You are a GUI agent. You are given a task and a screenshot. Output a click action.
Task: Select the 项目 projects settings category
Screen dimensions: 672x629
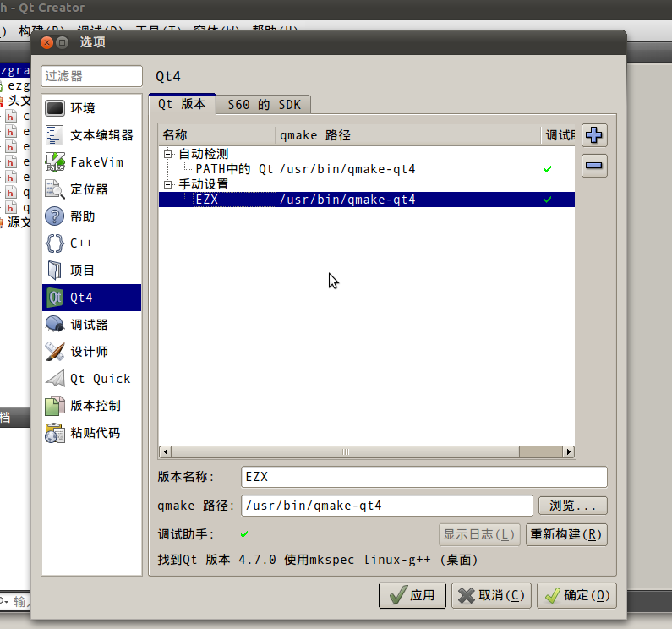pos(92,271)
